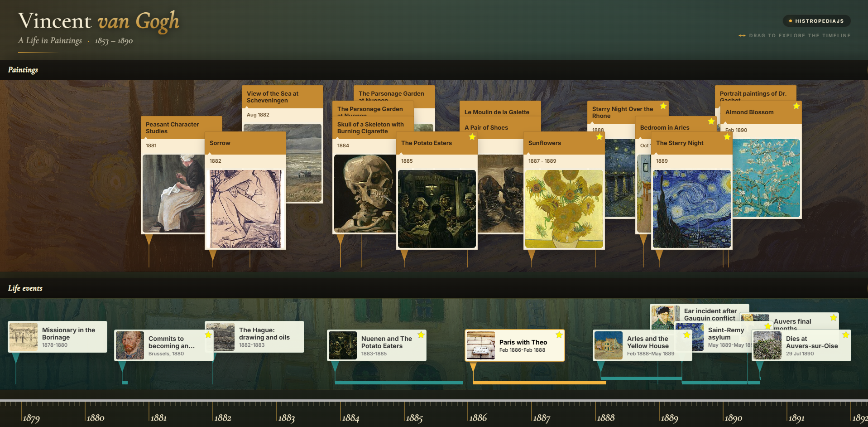Click the 1879 year label on the axis

tap(31, 418)
